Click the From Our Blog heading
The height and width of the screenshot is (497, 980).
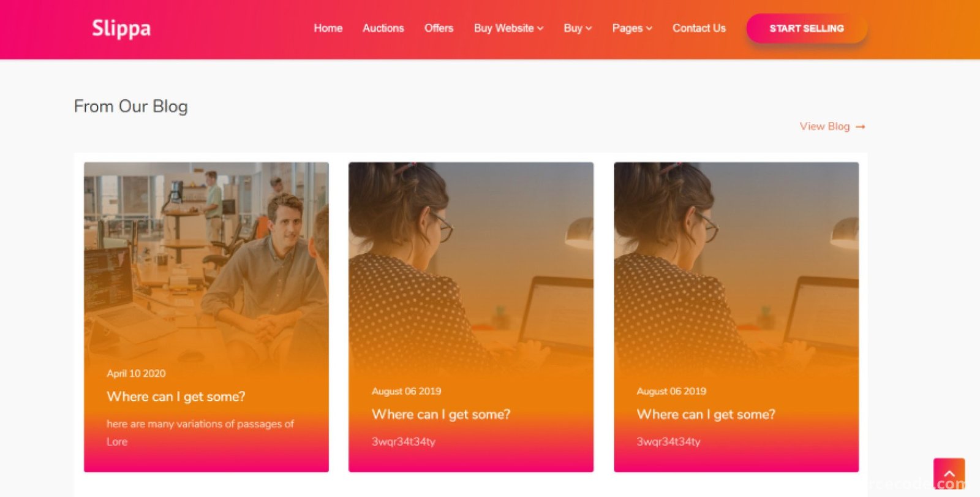131,107
